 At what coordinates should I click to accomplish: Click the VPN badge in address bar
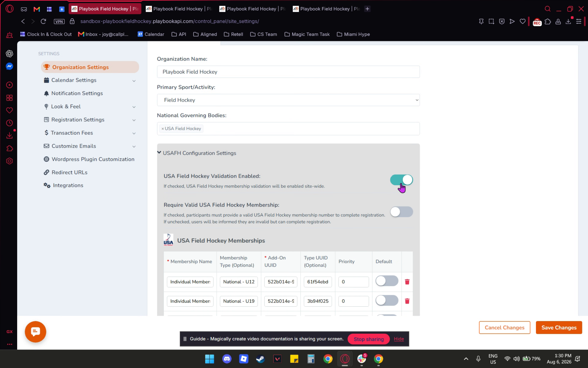click(59, 21)
